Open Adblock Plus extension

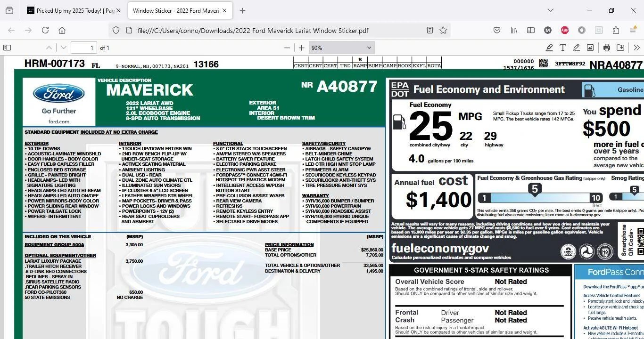coord(565,30)
